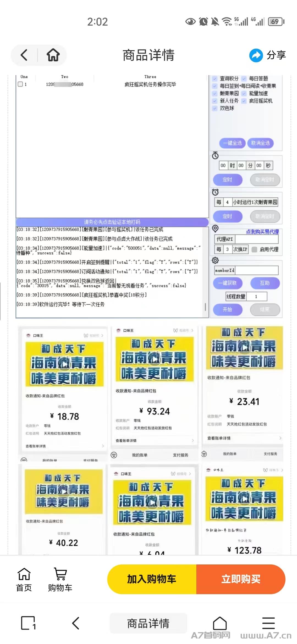
Task: Play the video above ¥123.78 payment
Action: point(244,499)
